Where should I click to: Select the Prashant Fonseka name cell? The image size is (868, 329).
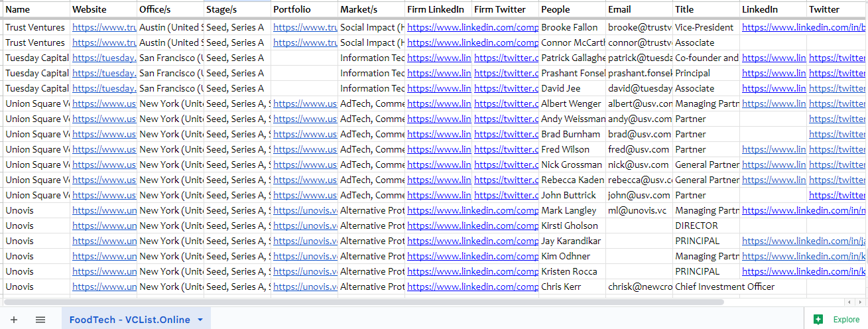pyautogui.click(x=572, y=73)
